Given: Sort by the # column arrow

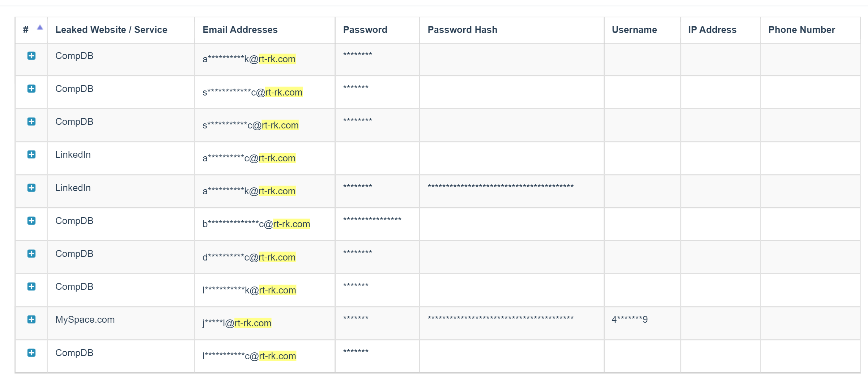Looking at the screenshot, I should pyautogui.click(x=40, y=27).
